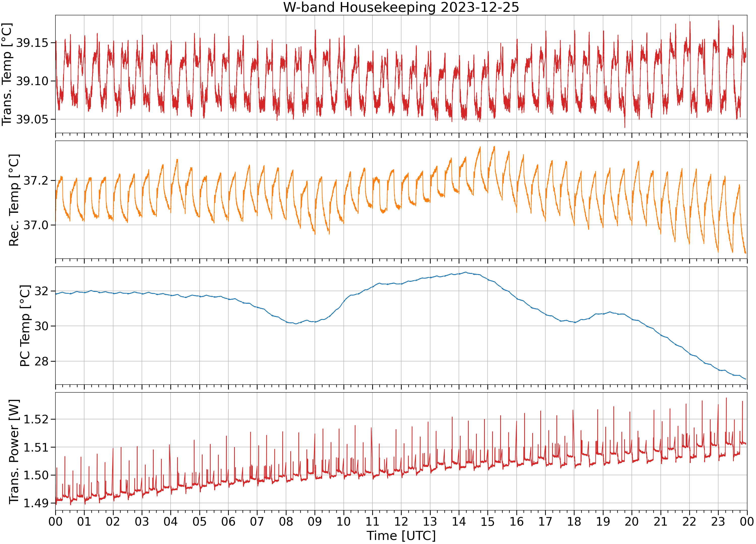Viewport: 756px width, 544px height.
Task: Click the 18 hour tick label
Action: (x=574, y=521)
